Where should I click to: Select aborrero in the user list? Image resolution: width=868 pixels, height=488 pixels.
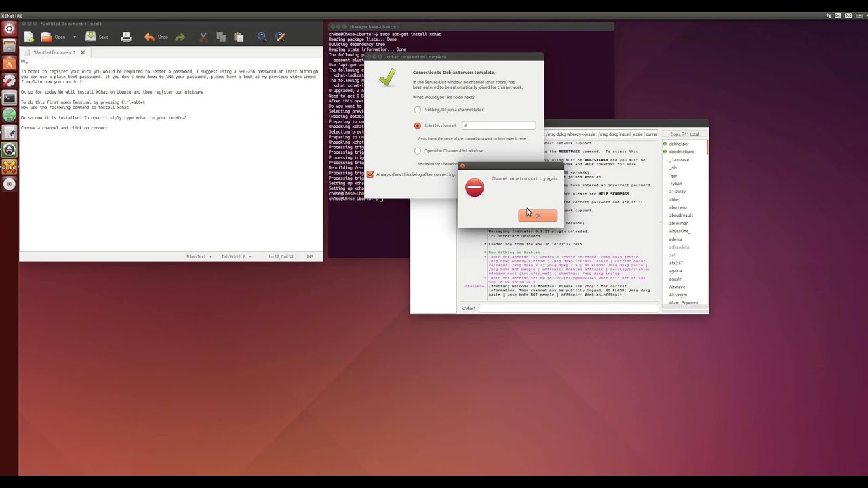coord(678,207)
